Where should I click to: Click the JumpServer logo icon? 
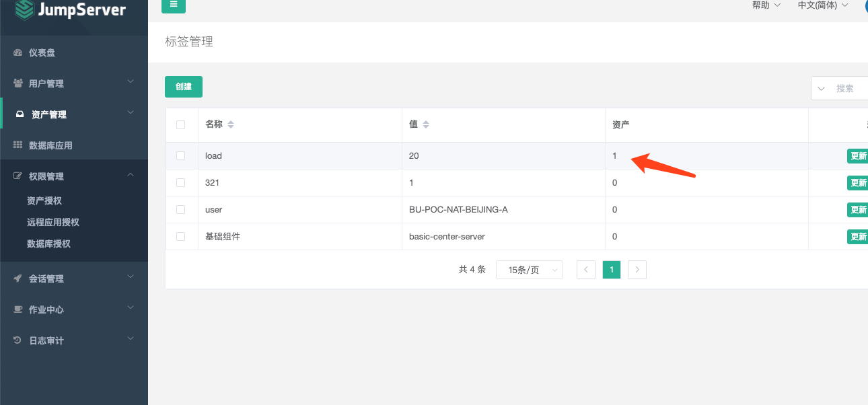(24, 9)
